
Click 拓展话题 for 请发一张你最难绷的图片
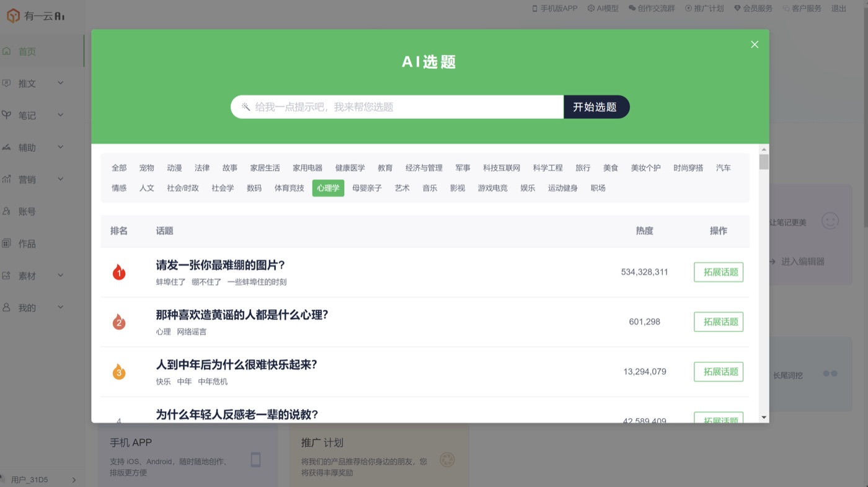(719, 272)
